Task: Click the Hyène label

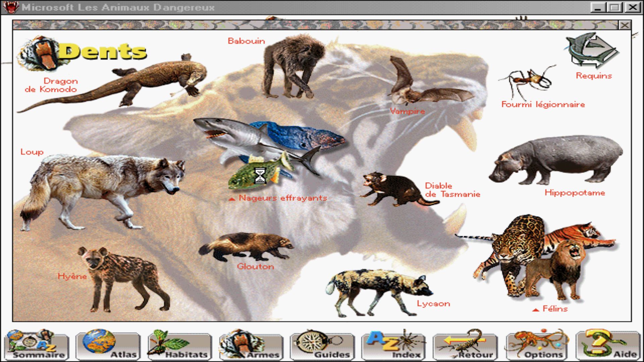Action: [72, 276]
